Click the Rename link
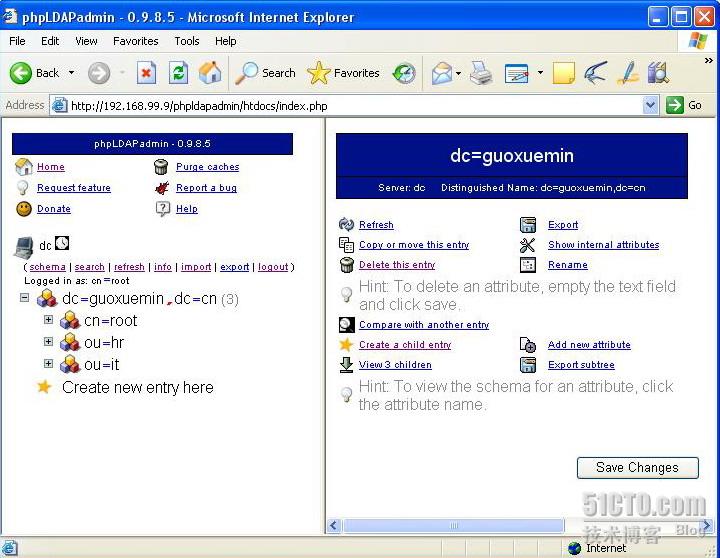The width and height of the screenshot is (720, 558). coord(568,265)
